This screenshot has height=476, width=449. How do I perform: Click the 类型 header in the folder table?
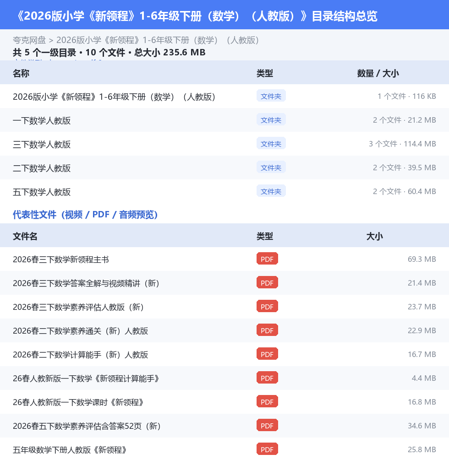coord(265,73)
